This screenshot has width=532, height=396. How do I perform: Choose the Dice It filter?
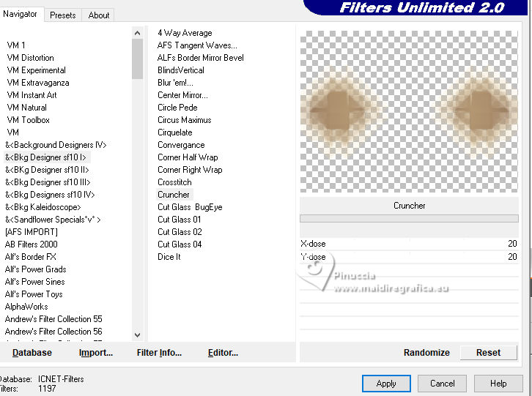[x=169, y=257]
